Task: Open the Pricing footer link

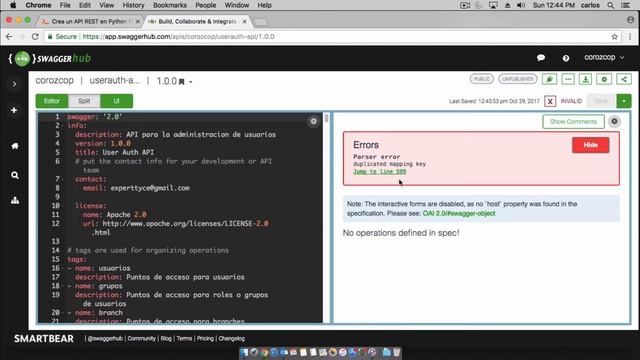Action: [205, 338]
